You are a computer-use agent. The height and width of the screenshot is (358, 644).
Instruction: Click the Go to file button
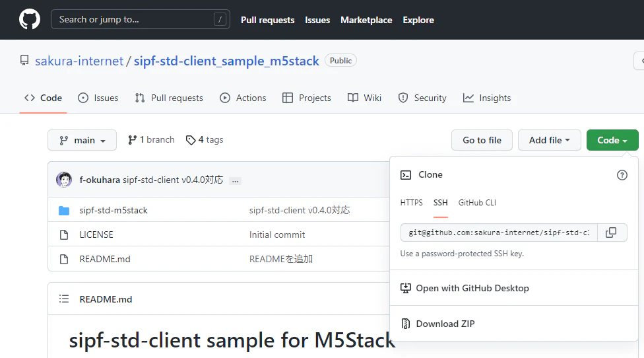pyautogui.click(x=482, y=140)
